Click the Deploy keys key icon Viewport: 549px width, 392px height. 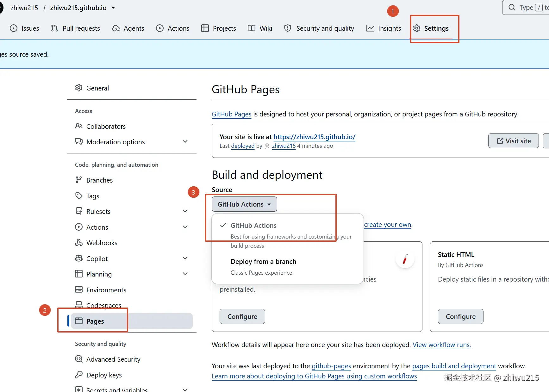(79, 375)
